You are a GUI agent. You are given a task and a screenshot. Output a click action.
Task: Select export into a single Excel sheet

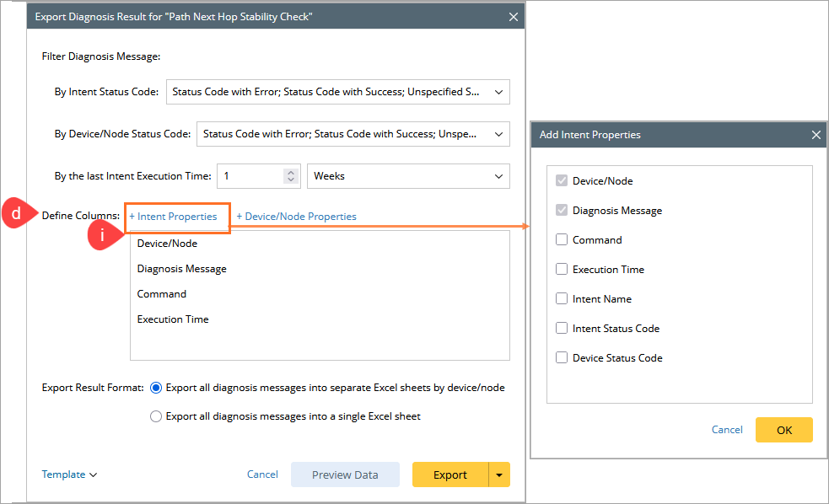(156, 416)
